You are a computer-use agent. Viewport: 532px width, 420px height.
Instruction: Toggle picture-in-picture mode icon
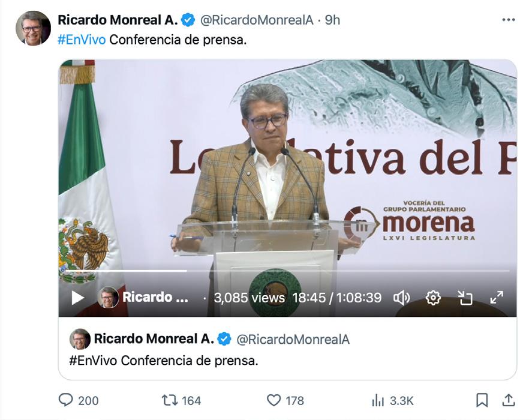tap(465, 298)
